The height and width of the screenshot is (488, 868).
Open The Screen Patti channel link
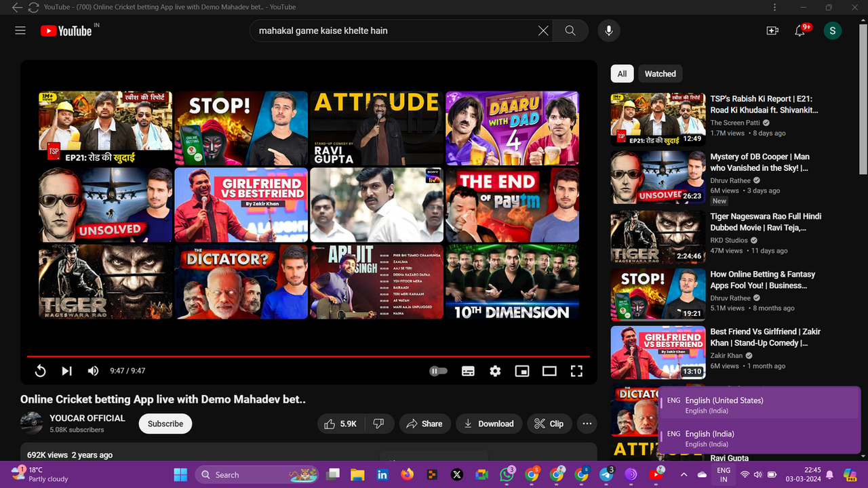click(735, 123)
